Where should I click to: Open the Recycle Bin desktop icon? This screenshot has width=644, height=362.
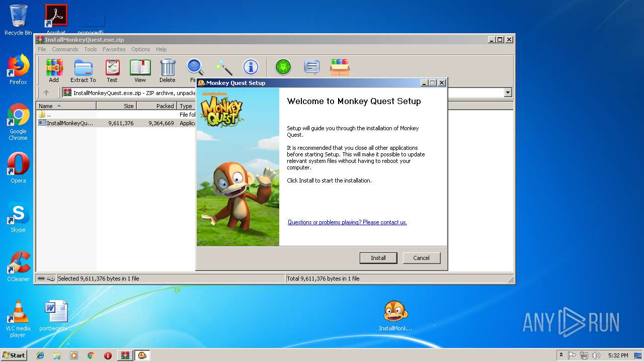(x=18, y=20)
